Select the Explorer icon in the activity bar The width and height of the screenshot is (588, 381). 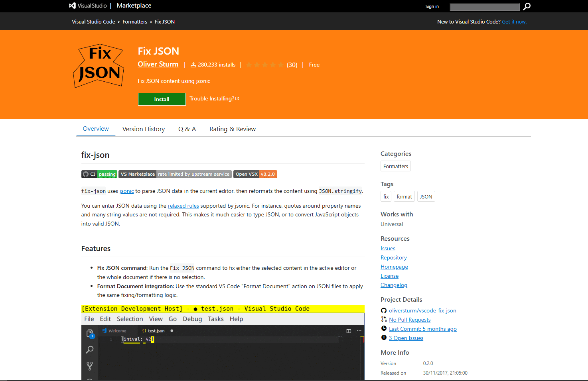tap(89, 333)
